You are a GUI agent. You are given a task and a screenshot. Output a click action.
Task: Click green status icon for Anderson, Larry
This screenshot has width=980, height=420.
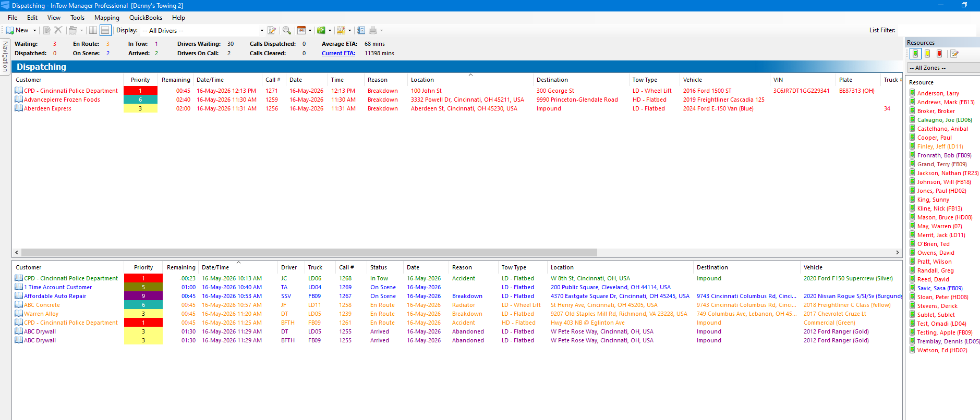[912, 93]
